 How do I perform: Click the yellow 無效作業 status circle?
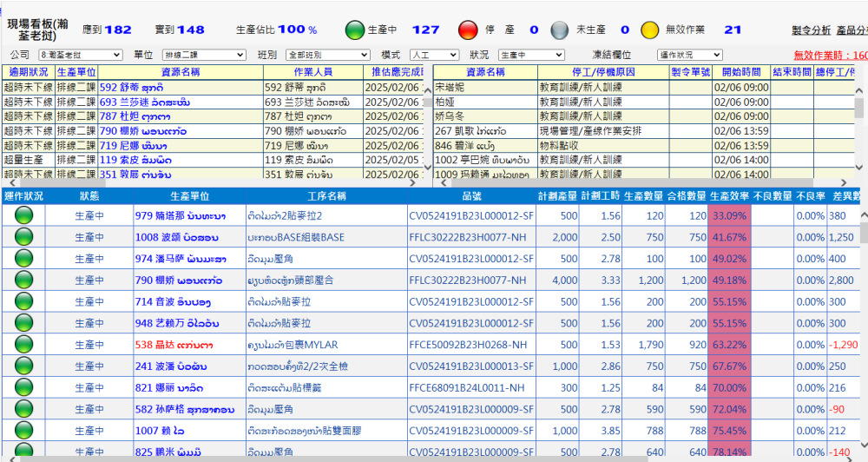click(x=650, y=30)
